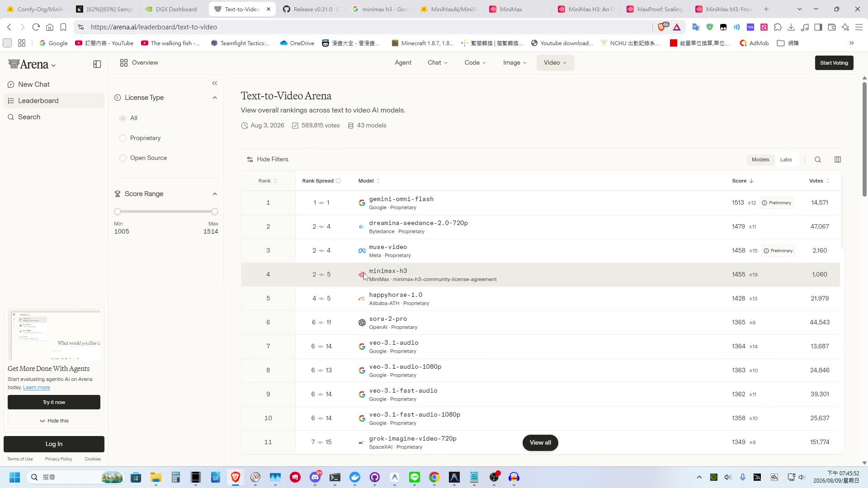Open the Terminal from taskbar
Viewport: 868px width, 488px height.
point(335,477)
